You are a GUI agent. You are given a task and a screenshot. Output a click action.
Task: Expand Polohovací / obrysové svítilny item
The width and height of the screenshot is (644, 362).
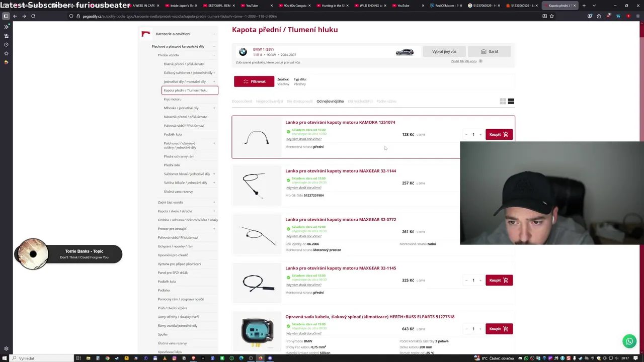pyautogui.click(x=214, y=143)
